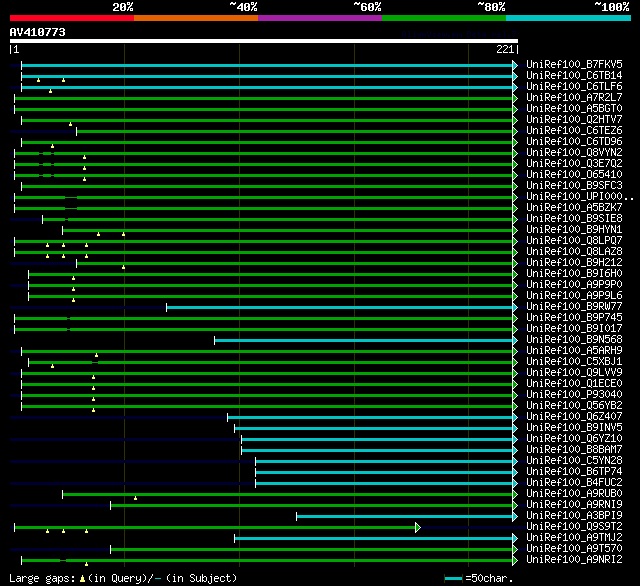Click UniRef100_A5ARH9 hit name

click(x=574, y=351)
